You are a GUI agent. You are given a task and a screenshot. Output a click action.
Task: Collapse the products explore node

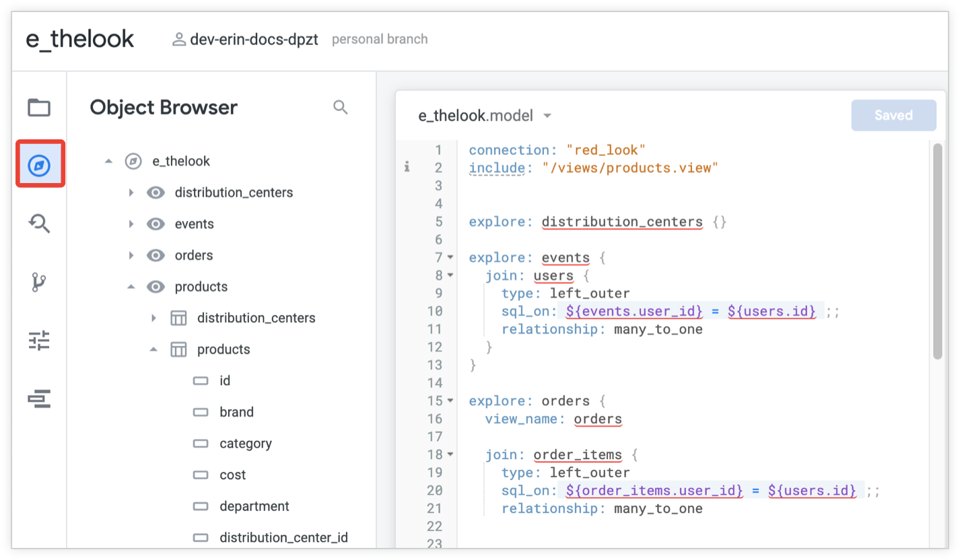click(x=131, y=287)
